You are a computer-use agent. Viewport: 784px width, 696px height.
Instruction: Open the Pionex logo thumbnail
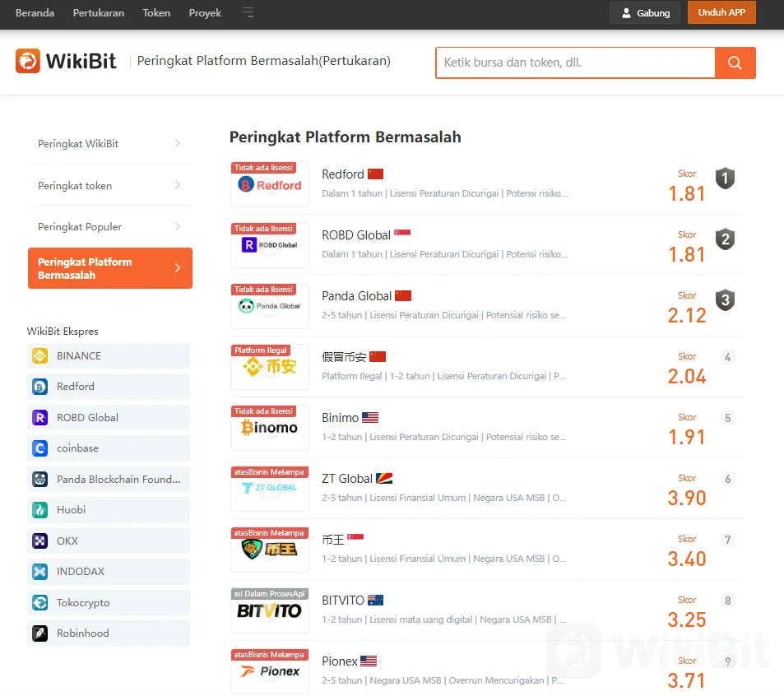[x=270, y=671]
